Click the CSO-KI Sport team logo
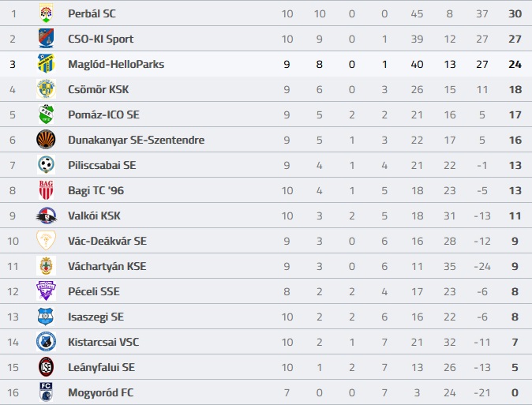 (x=46, y=39)
